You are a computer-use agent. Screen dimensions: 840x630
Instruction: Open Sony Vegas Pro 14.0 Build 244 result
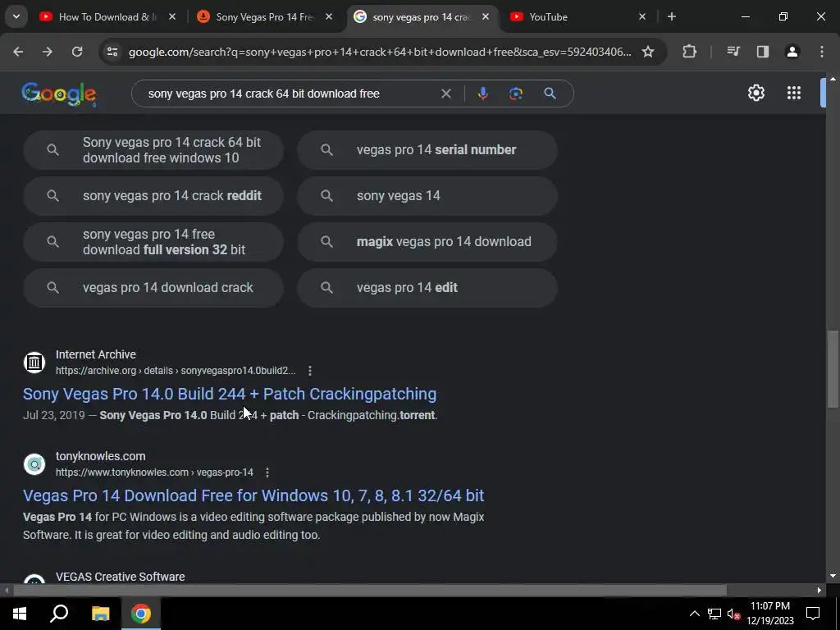pyautogui.click(x=230, y=394)
